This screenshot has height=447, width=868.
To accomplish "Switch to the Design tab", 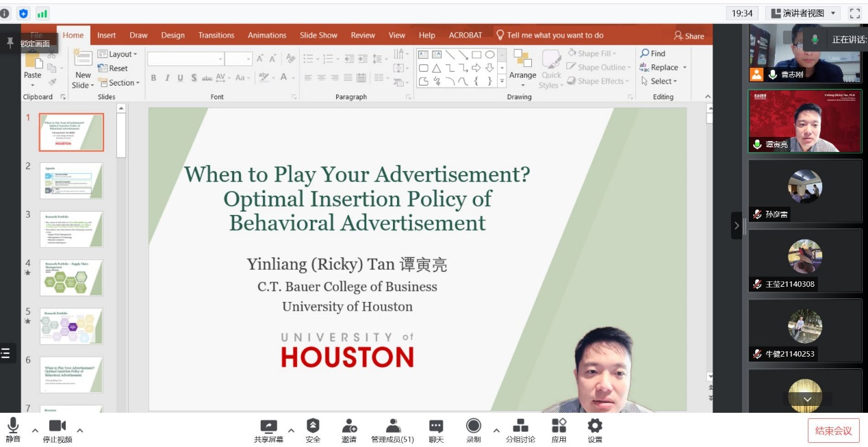I will pos(173,36).
